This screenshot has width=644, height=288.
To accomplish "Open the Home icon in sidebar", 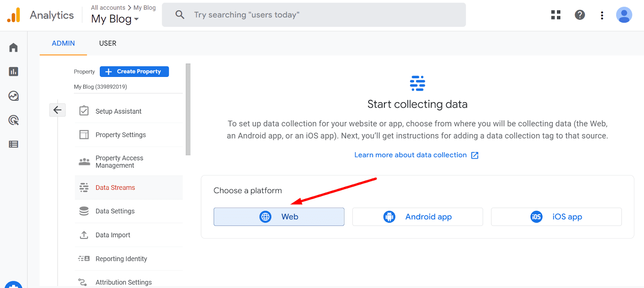I will coord(13,48).
